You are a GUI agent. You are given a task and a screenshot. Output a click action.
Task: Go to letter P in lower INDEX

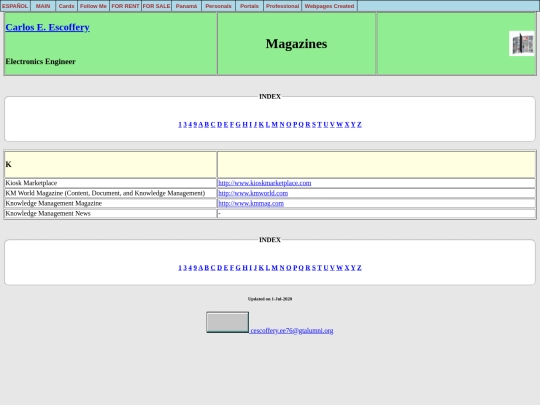pos(295,268)
